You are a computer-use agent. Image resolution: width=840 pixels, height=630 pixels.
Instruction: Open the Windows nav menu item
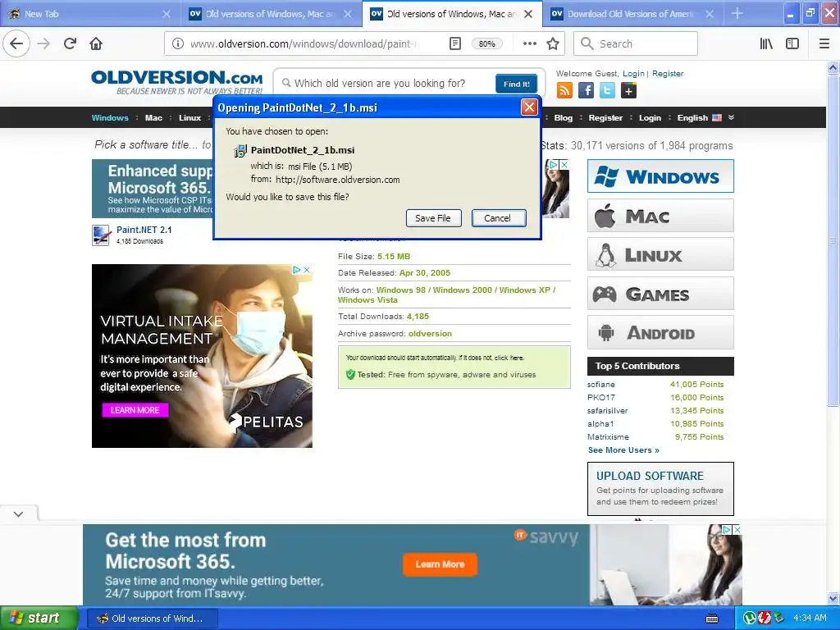pos(110,118)
